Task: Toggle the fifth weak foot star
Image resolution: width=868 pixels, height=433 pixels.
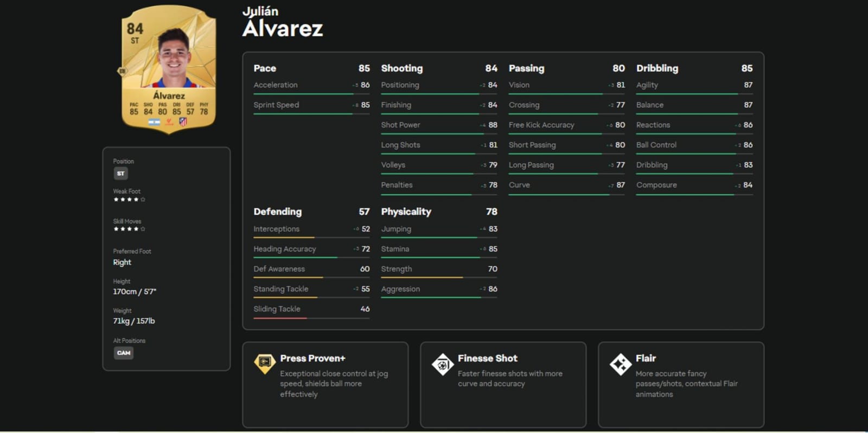Action: pyautogui.click(x=143, y=199)
